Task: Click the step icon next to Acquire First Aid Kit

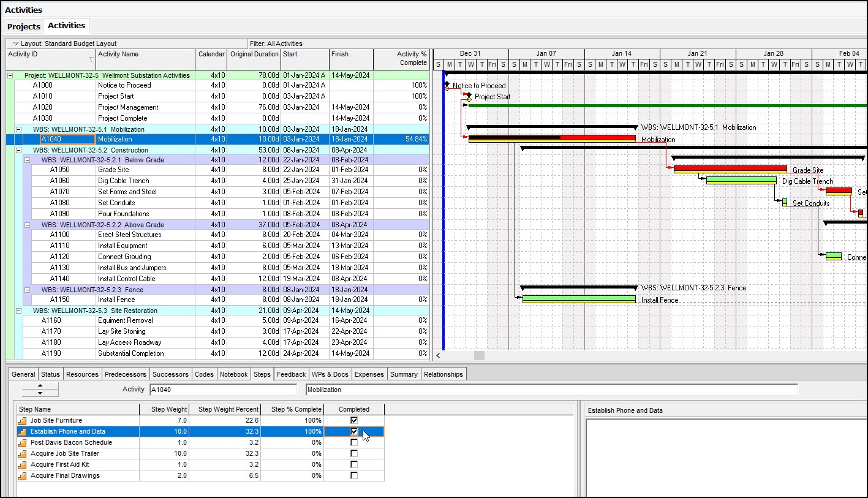Action: point(23,465)
